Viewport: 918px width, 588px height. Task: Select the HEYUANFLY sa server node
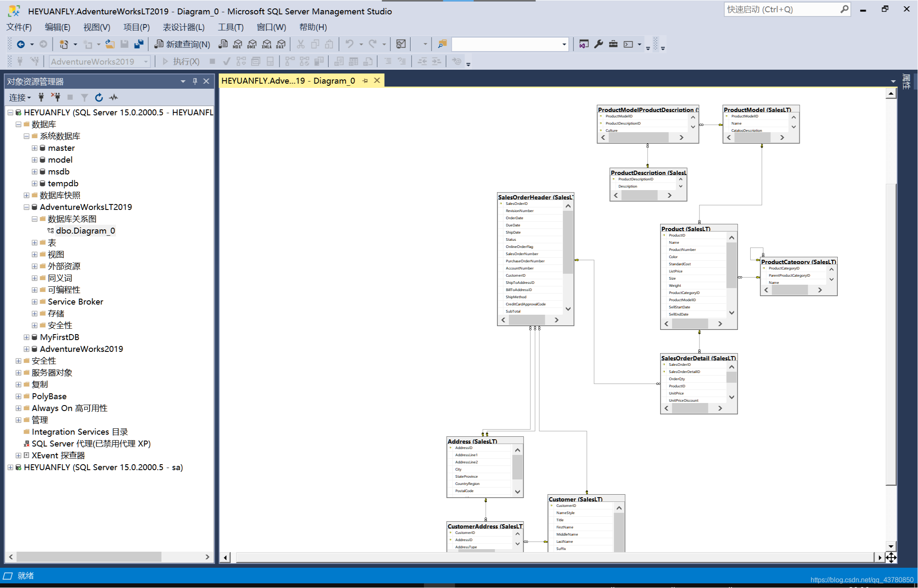[103, 467]
